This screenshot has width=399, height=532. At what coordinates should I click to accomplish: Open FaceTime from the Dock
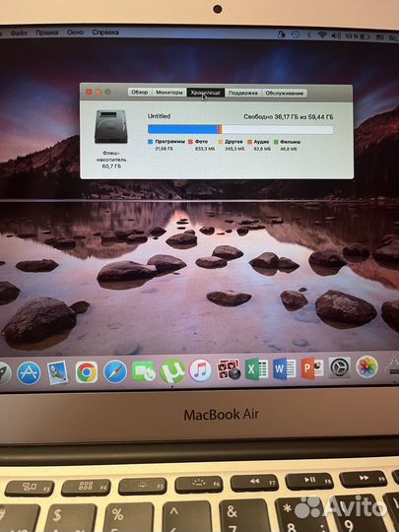[144, 371]
